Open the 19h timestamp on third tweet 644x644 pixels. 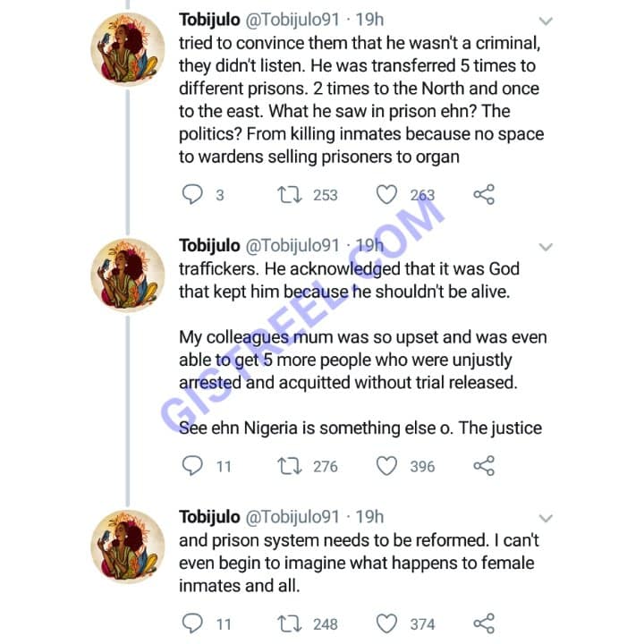[x=369, y=517]
